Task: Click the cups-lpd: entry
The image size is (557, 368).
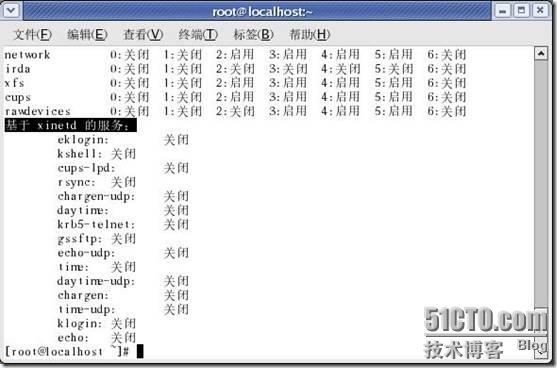Action: pos(86,168)
